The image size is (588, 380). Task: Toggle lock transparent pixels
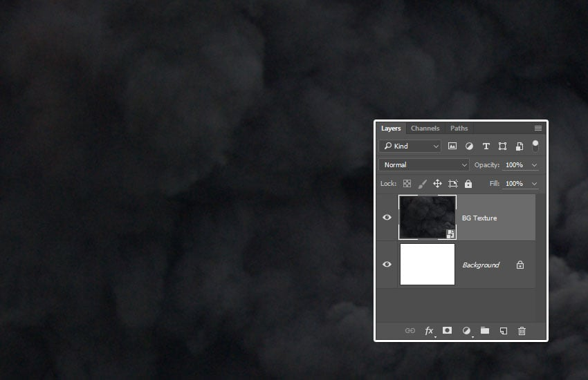point(407,184)
